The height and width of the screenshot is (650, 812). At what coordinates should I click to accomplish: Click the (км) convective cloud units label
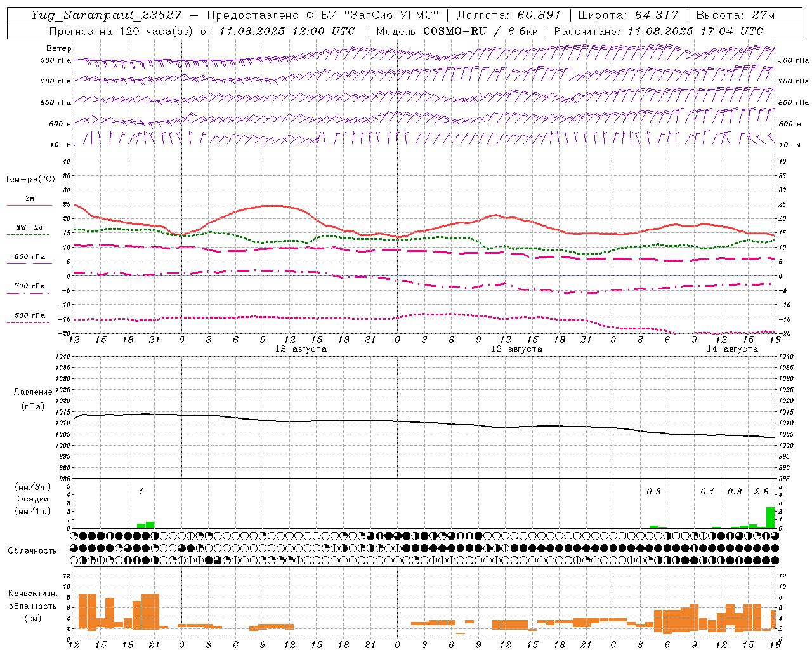(32, 618)
